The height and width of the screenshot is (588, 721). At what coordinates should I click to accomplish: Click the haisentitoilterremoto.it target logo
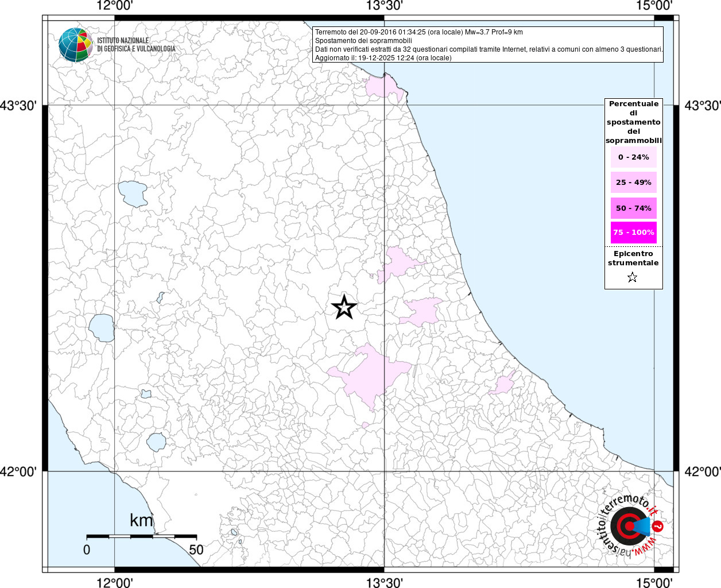[x=629, y=525]
